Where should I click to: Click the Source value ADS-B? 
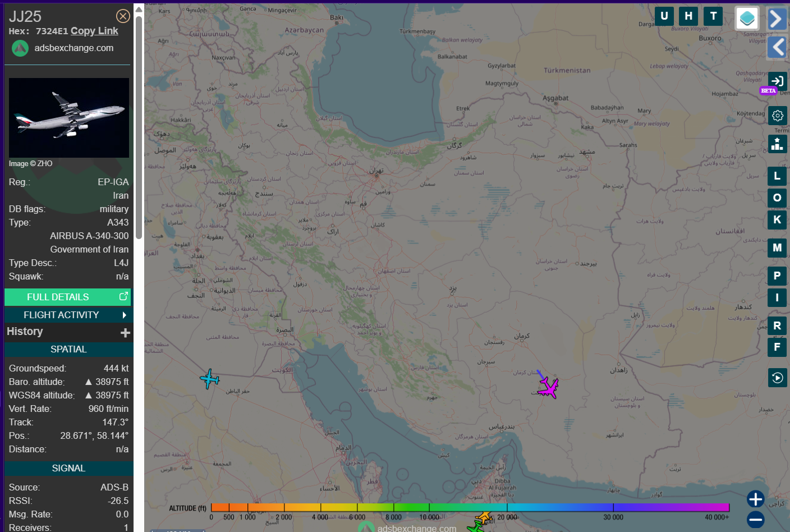[x=114, y=487]
